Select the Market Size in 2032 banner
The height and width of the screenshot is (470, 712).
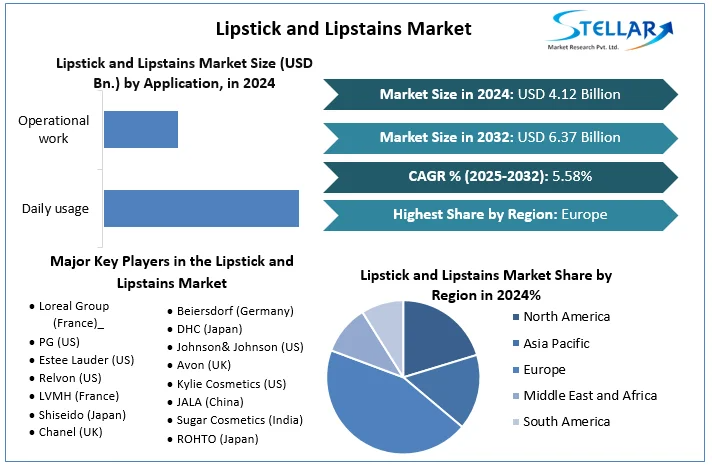pos(500,137)
